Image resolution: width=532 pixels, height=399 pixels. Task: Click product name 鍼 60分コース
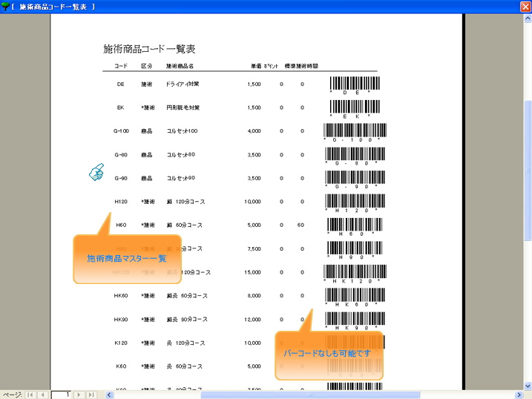(184, 225)
